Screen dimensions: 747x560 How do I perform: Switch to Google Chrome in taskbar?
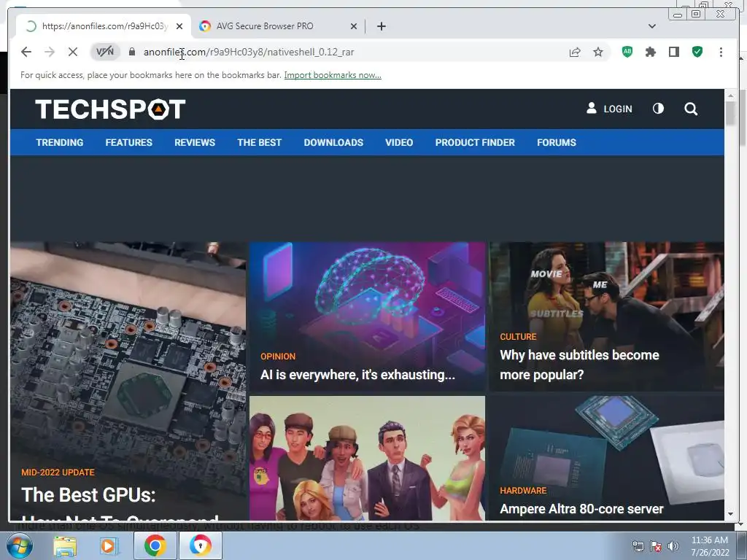[155, 545]
